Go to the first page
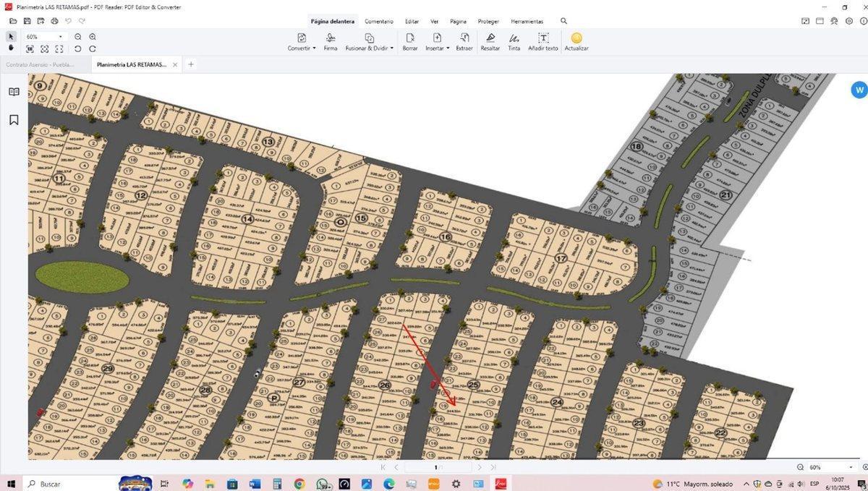Screen dimensions: 868x491 point(383,468)
